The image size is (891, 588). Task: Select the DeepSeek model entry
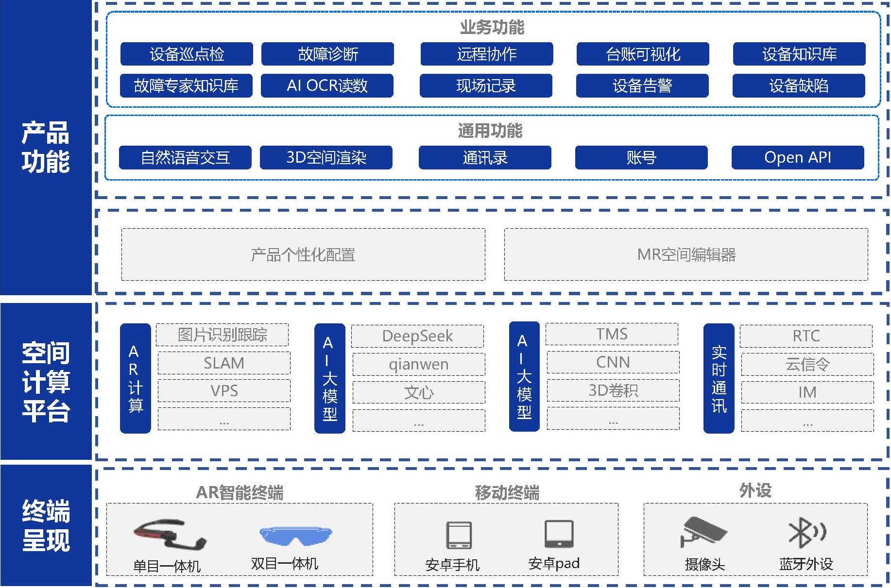tap(417, 336)
